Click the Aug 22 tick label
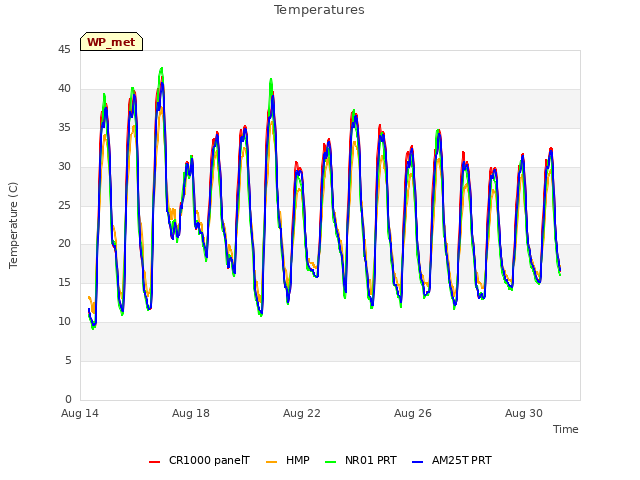 coord(302,413)
